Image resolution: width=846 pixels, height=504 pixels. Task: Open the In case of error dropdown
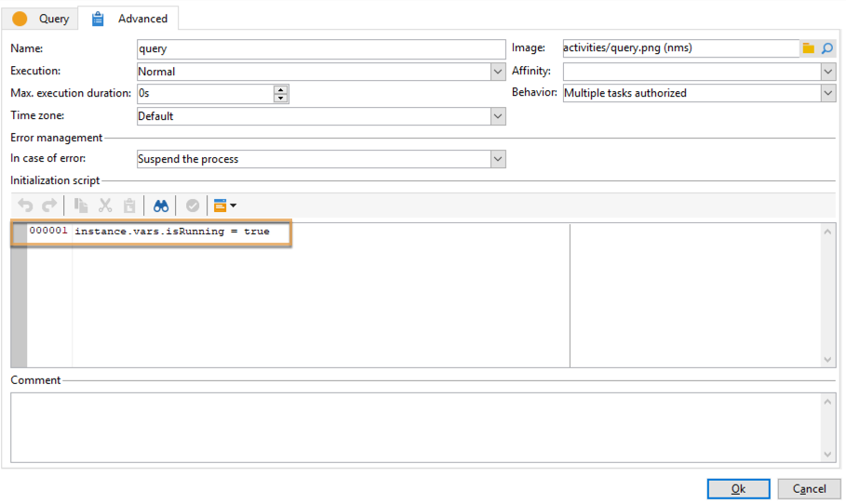tap(498, 159)
